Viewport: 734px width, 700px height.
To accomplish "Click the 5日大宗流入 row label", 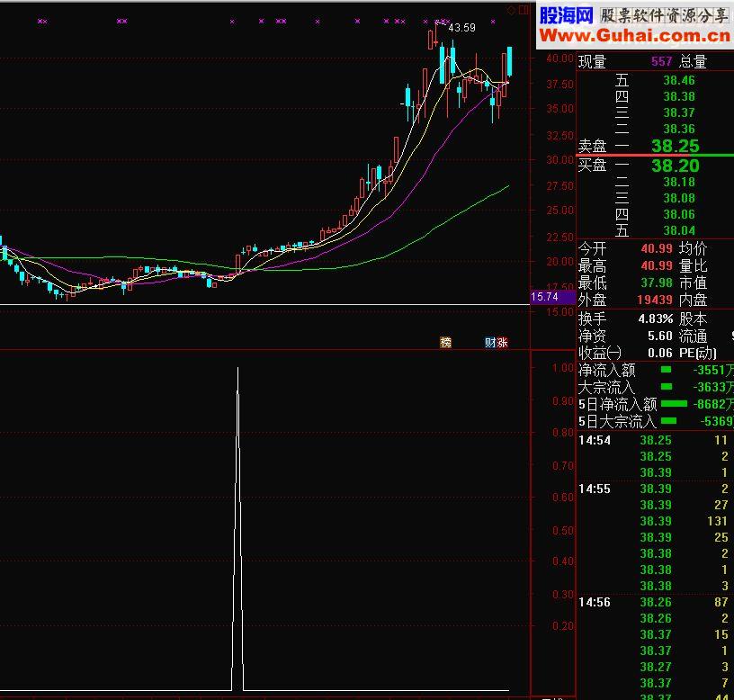I will pyautogui.click(x=617, y=421).
